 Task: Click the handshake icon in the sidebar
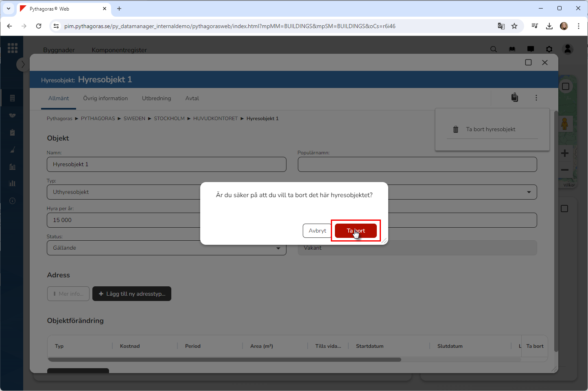tap(12, 115)
